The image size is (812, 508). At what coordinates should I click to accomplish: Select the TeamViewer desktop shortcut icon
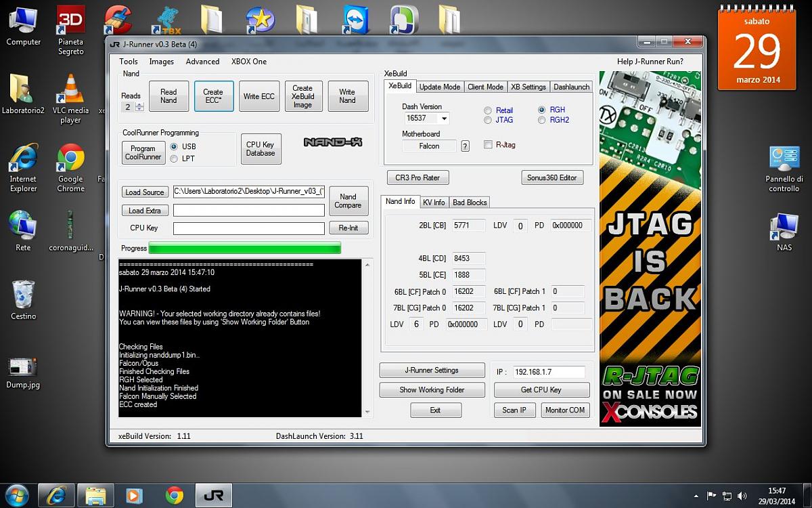pyautogui.click(x=355, y=20)
